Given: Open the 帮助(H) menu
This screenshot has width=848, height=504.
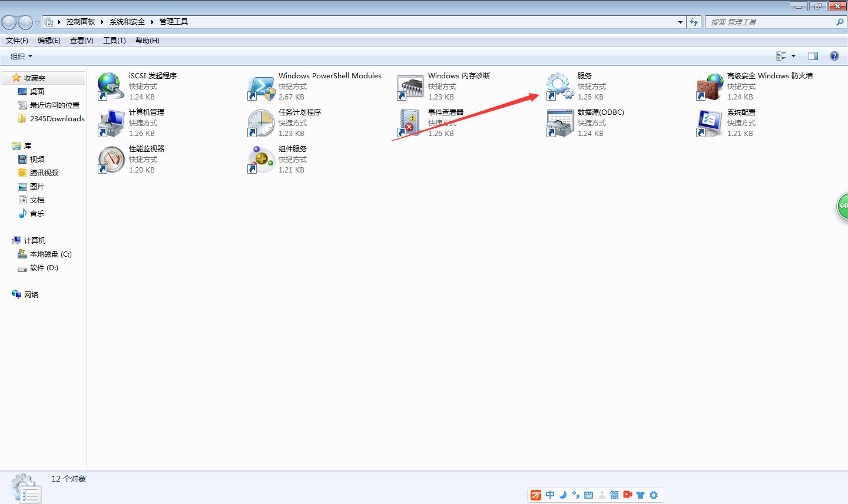Looking at the screenshot, I should (147, 41).
